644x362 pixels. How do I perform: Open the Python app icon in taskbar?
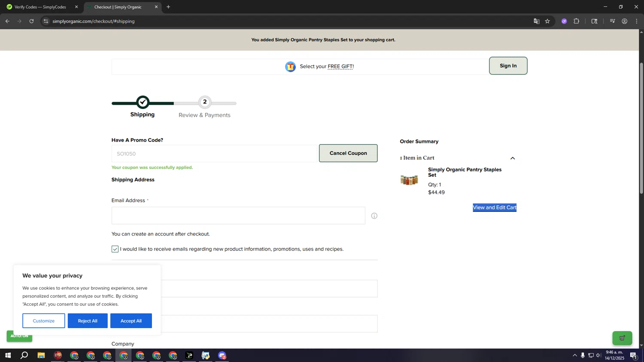[206, 356]
